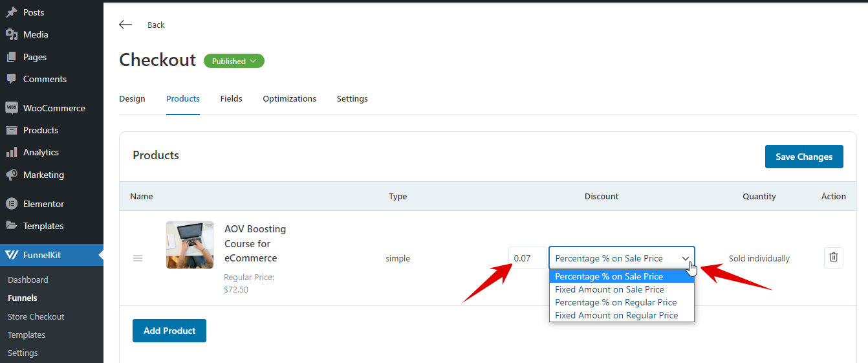Click the Analytics bar chart icon

[x=12, y=152]
